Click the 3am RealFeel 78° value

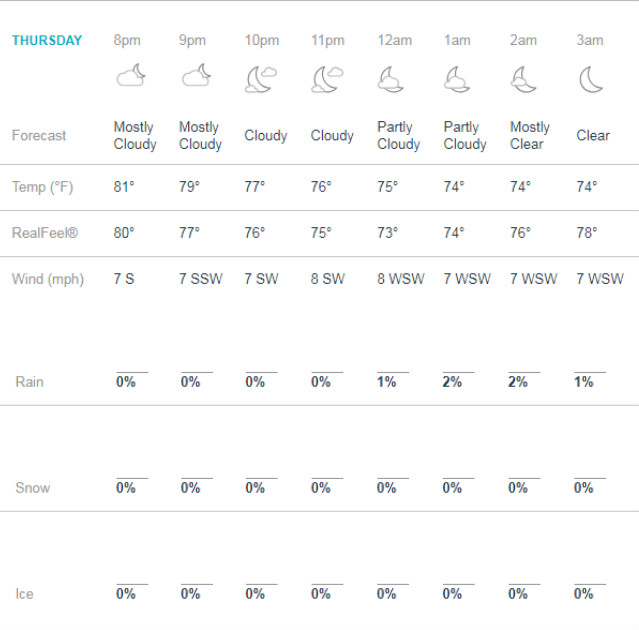click(x=587, y=233)
